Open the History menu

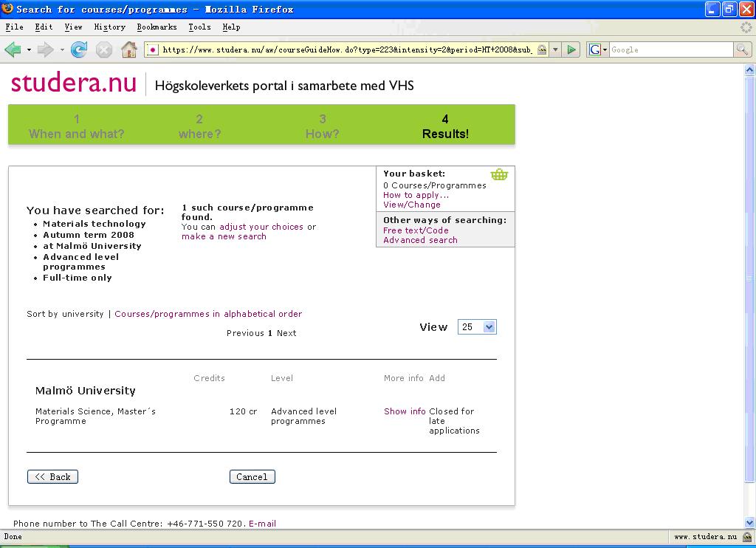point(109,27)
